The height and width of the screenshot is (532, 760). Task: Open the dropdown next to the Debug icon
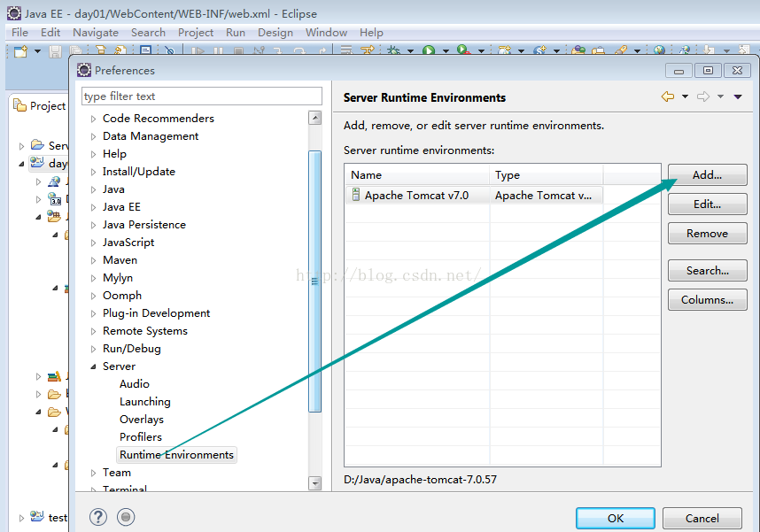point(410,50)
